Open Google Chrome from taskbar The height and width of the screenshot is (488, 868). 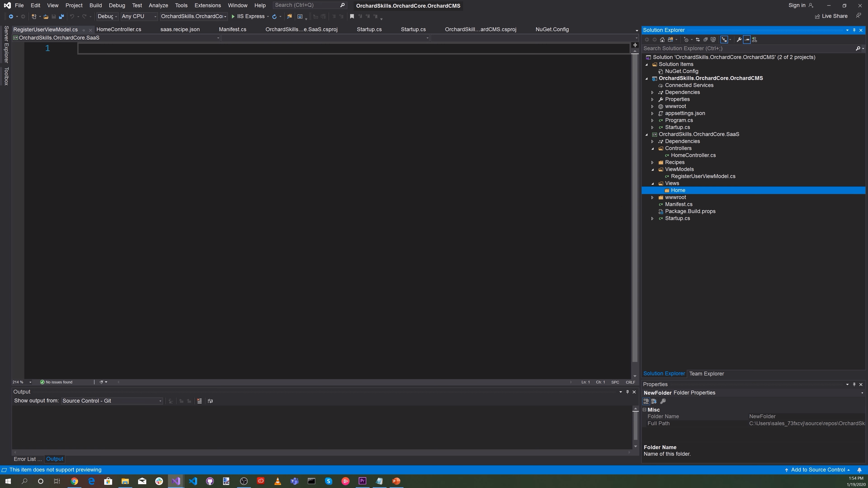(74, 481)
